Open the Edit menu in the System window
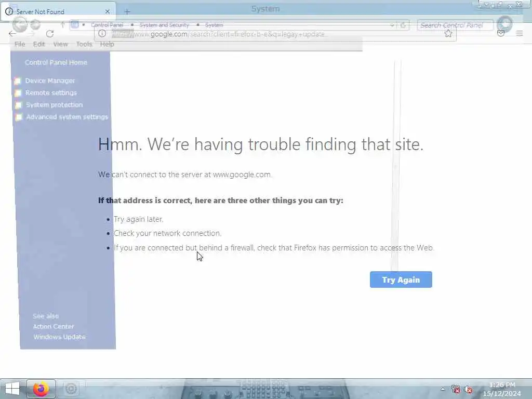The image size is (532, 399). tap(39, 44)
